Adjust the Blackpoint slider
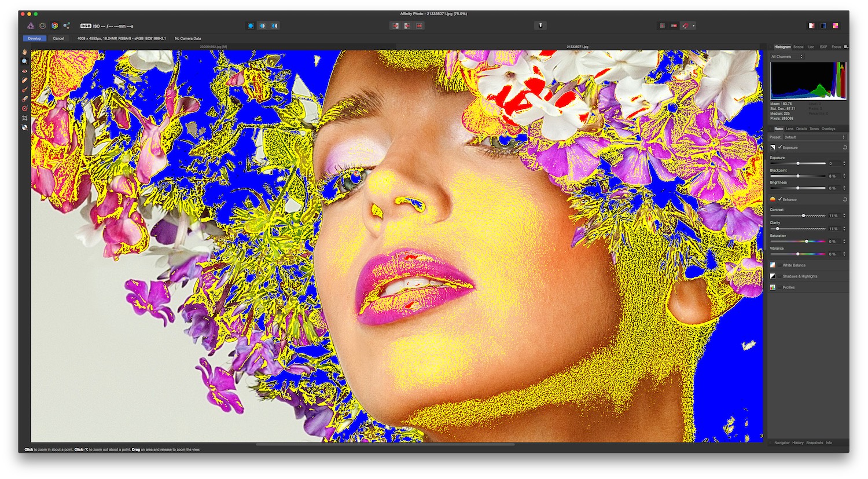 [x=798, y=175]
